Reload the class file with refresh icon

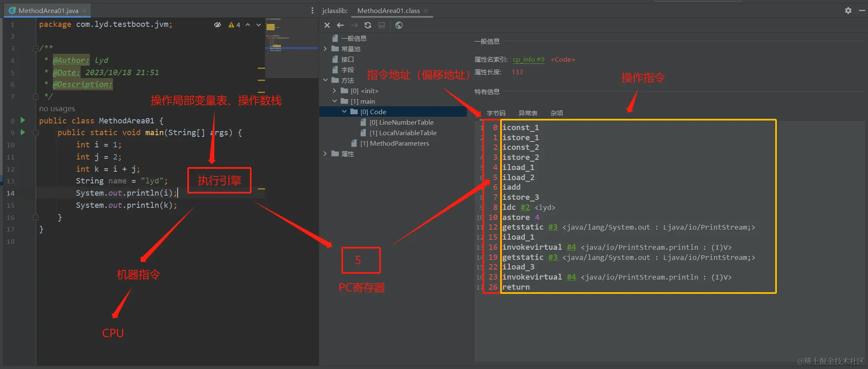click(x=368, y=25)
